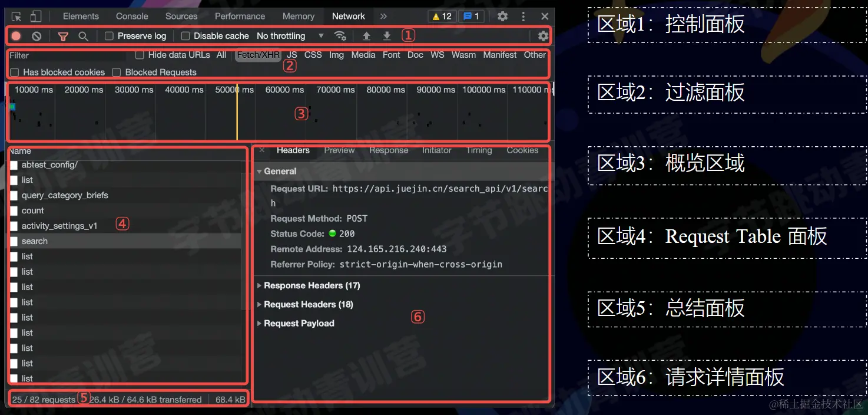Filter requests by CSS
The height and width of the screenshot is (415, 868).
(x=313, y=55)
